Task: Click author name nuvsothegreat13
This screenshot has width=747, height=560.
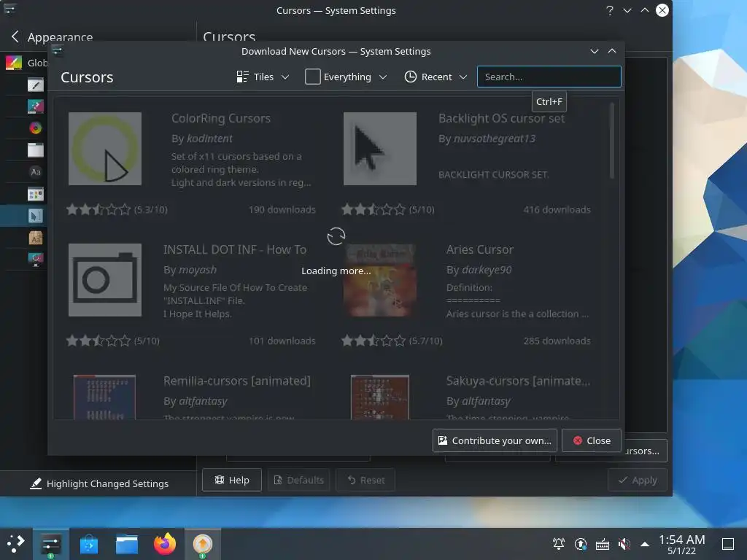Action: coord(495,139)
